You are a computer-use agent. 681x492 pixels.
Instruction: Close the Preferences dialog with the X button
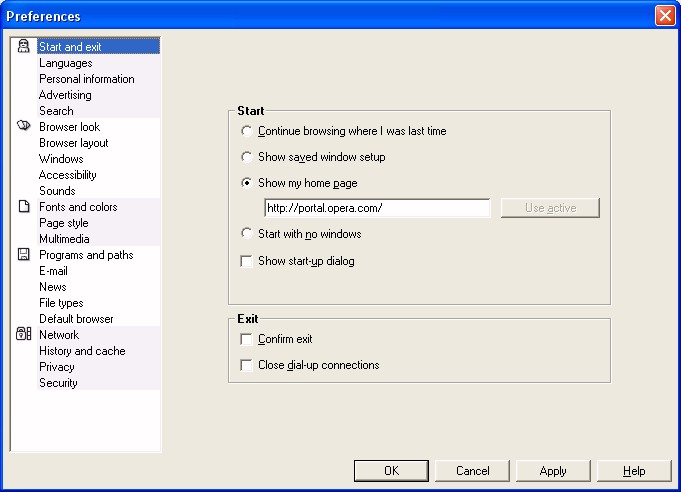(665, 16)
